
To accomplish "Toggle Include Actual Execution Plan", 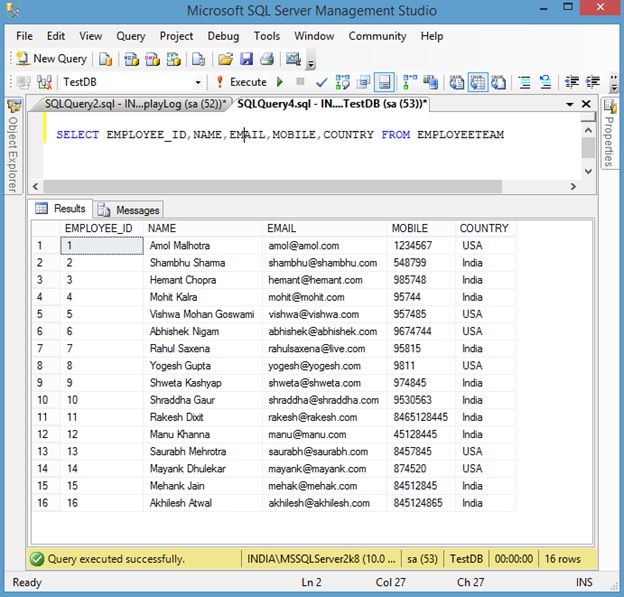I will tap(408, 82).
